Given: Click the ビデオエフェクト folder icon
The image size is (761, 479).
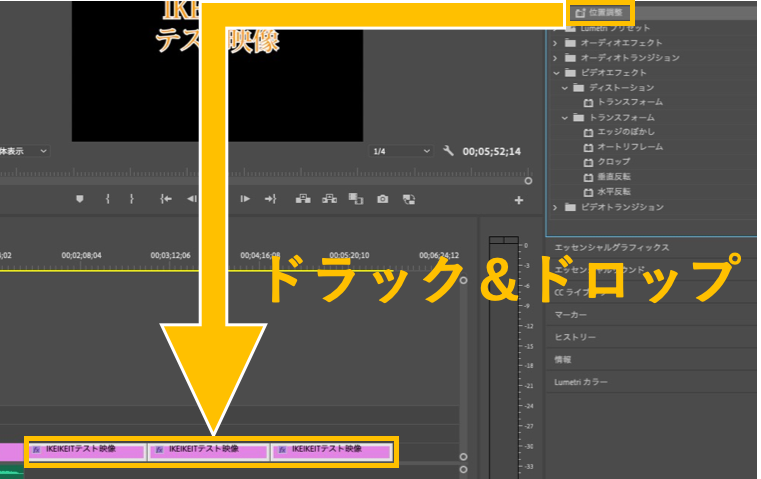Looking at the screenshot, I should (570, 73).
